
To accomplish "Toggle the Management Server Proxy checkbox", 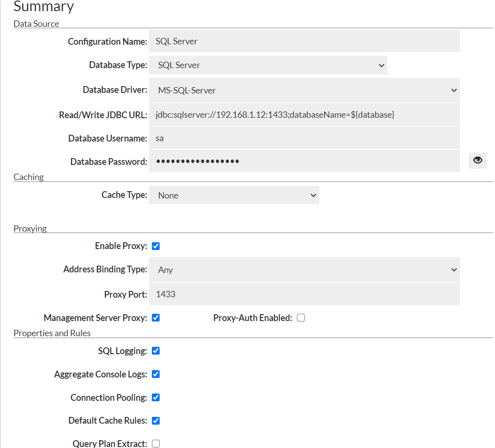I will (156, 318).
